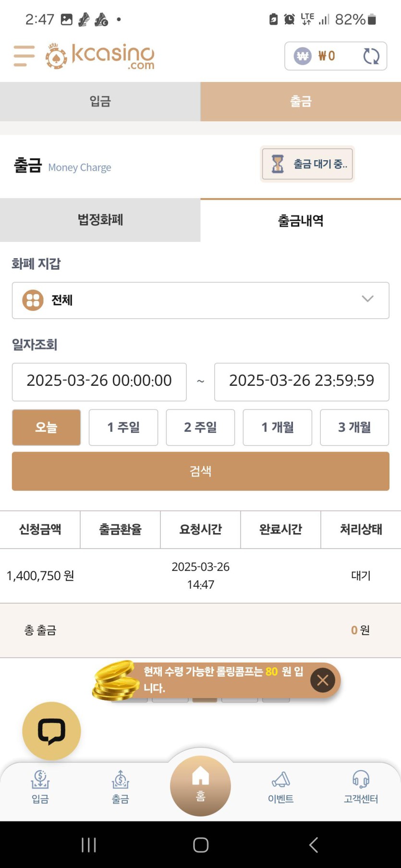Expand the 화폐 지갑 전체 dropdown

click(x=200, y=300)
